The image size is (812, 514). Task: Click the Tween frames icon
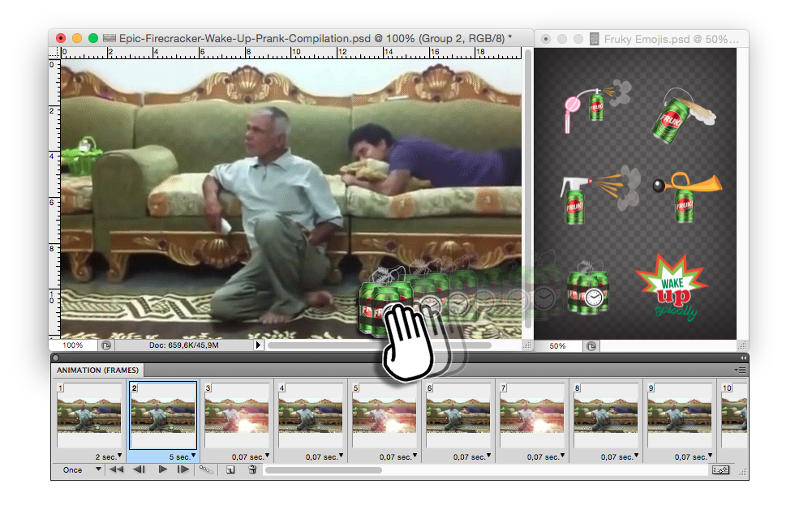[205, 469]
